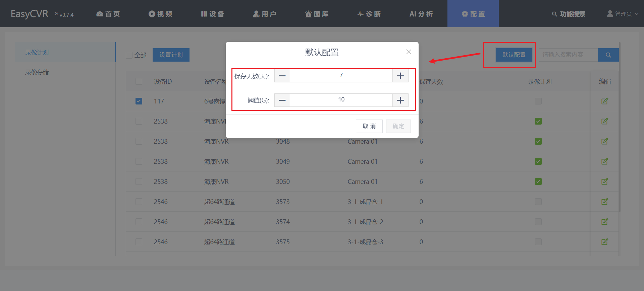Click edit icon for device 117 row
Screen dimensions: 644x291
pyautogui.click(x=604, y=101)
